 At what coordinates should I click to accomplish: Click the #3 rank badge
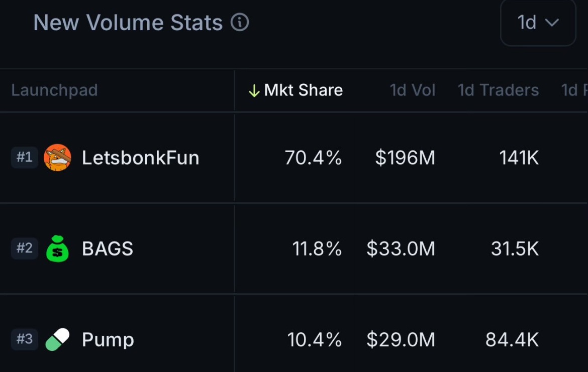click(25, 339)
